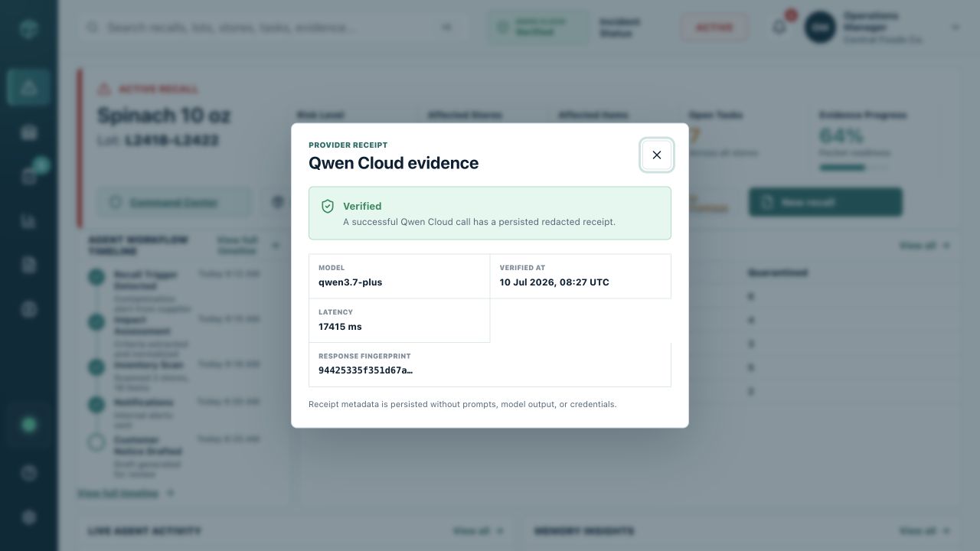
Task: Click the Command Center button behind the dialog
Action: click(x=174, y=203)
